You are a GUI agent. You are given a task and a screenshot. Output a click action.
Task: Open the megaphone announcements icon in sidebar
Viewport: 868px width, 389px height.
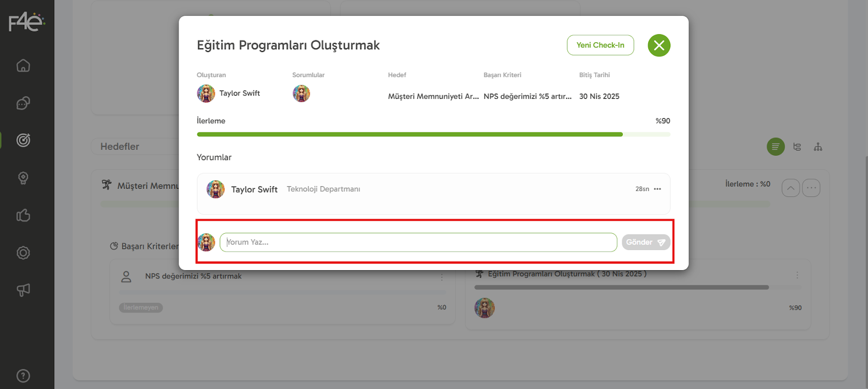tap(23, 290)
